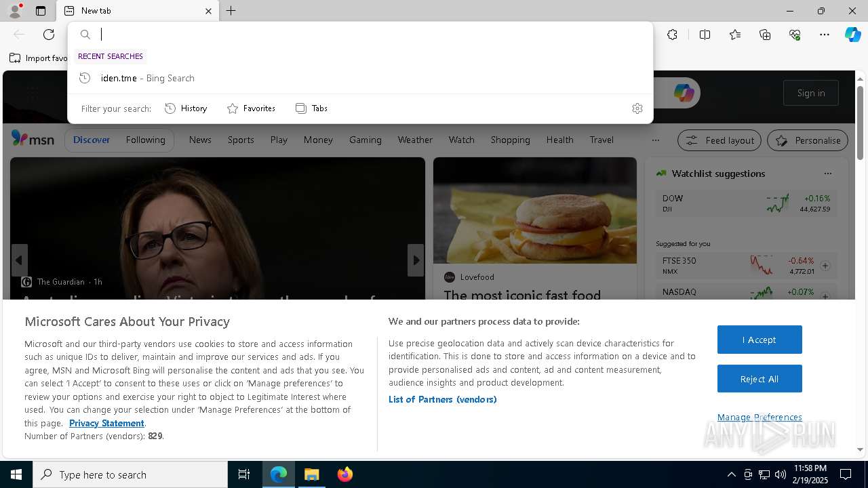Select the Discover feed tab
868x488 pixels.
point(92,140)
